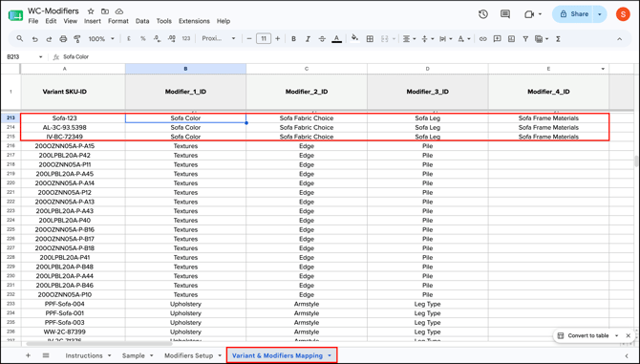Open the borders icon
Screen dimensions: 640x364
(x=370, y=39)
